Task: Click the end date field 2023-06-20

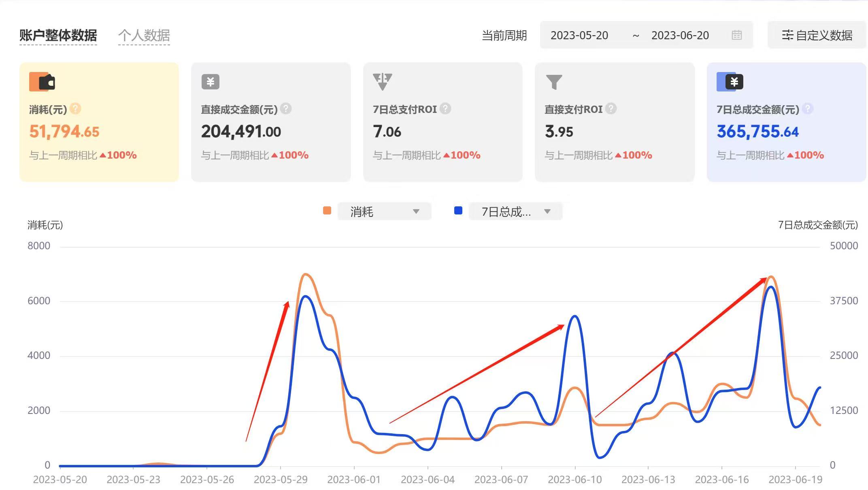Action: pos(680,35)
